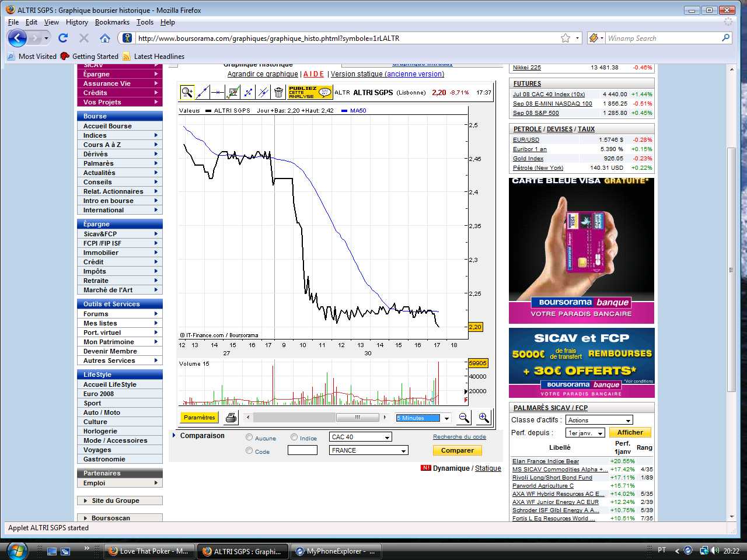Open the 5 Minutes interval dropdown
The image size is (747, 560).
tap(424, 418)
